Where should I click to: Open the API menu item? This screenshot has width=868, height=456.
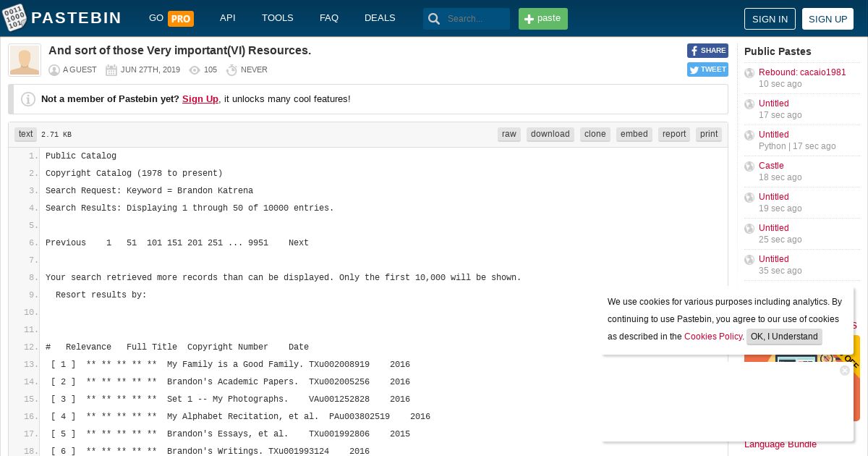[228, 18]
